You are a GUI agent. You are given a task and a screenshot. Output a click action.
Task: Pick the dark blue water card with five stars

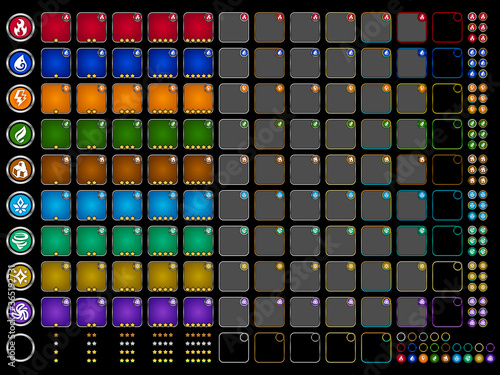(198, 63)
